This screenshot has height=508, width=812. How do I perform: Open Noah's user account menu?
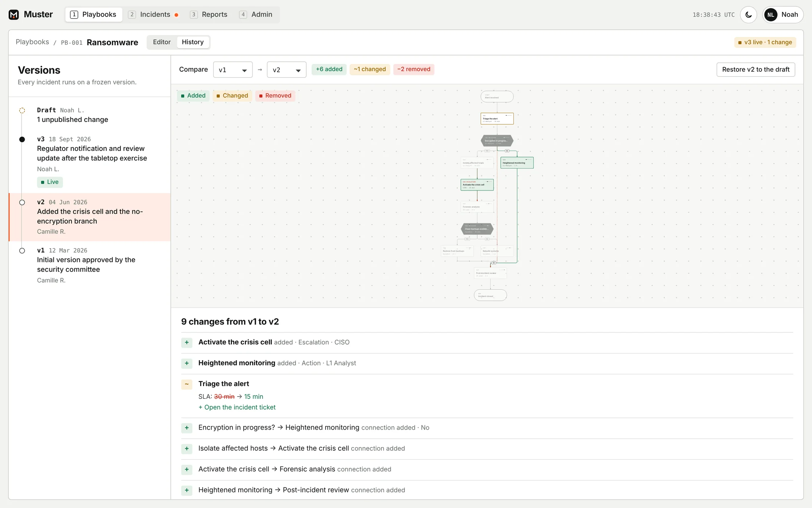[x=783, y=15]
